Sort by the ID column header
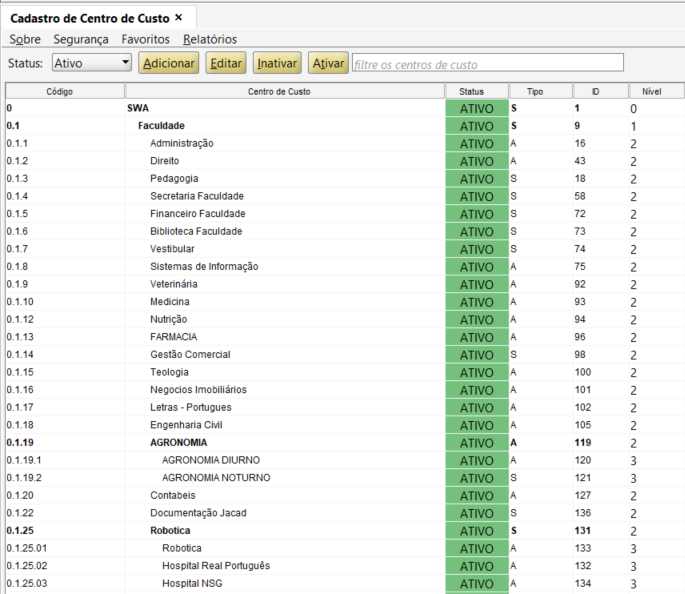 601,91
